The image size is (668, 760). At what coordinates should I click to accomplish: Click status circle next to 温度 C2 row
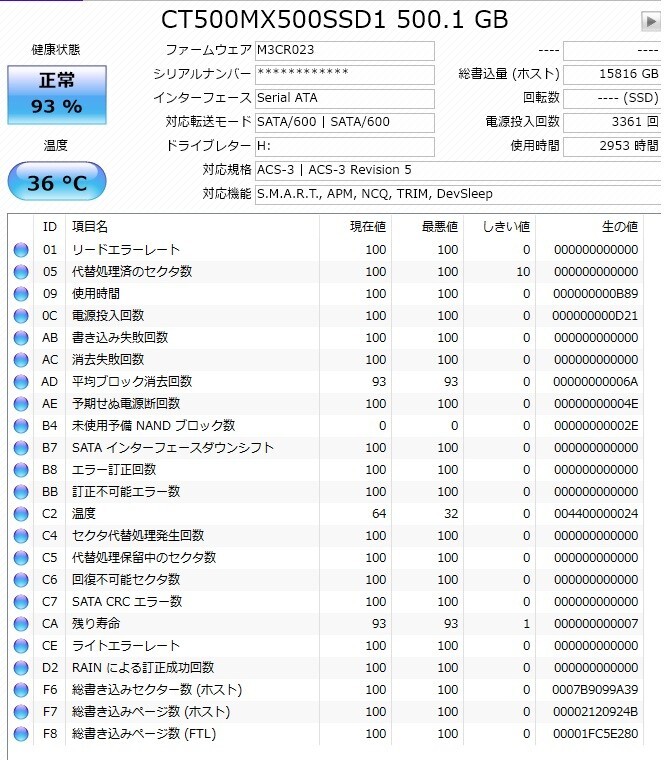click(x=21, y=514)
